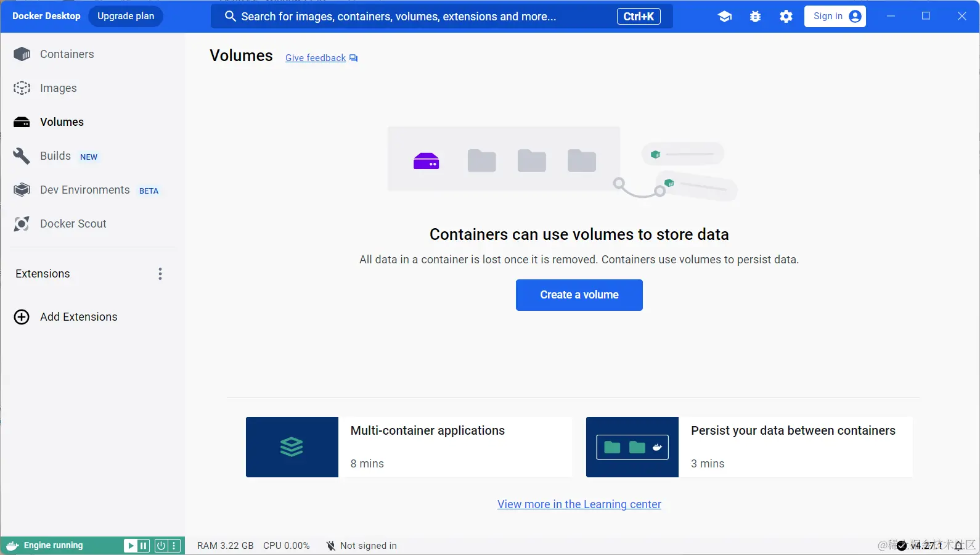Image resolution: width=980 pixels, height=555 pixels.
Task: Open the Containers section icon
Action: pyautogui.click(x=22, y=54)
